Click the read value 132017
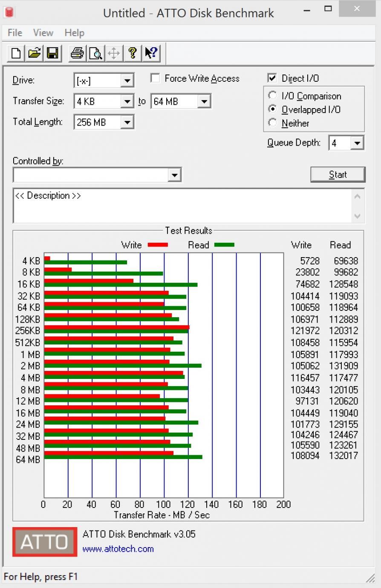Viewport: 381px width, 588px height. coord(343,455)
